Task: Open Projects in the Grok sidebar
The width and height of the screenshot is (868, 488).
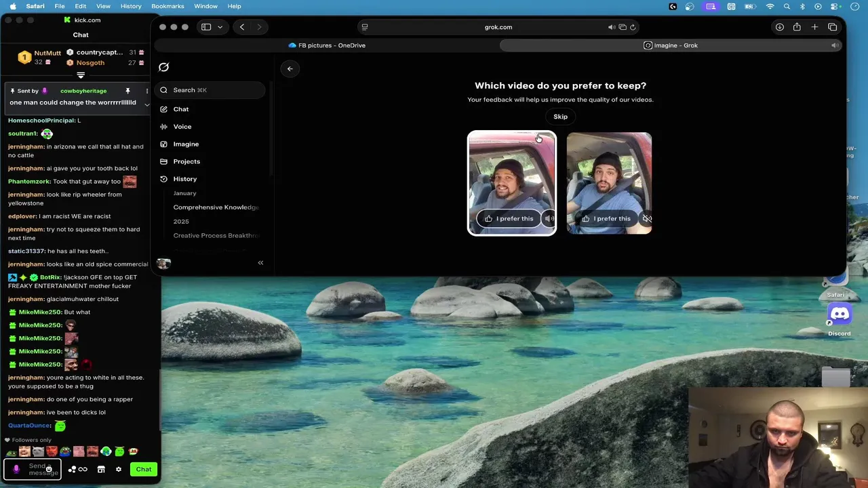Action: point(186,161)
